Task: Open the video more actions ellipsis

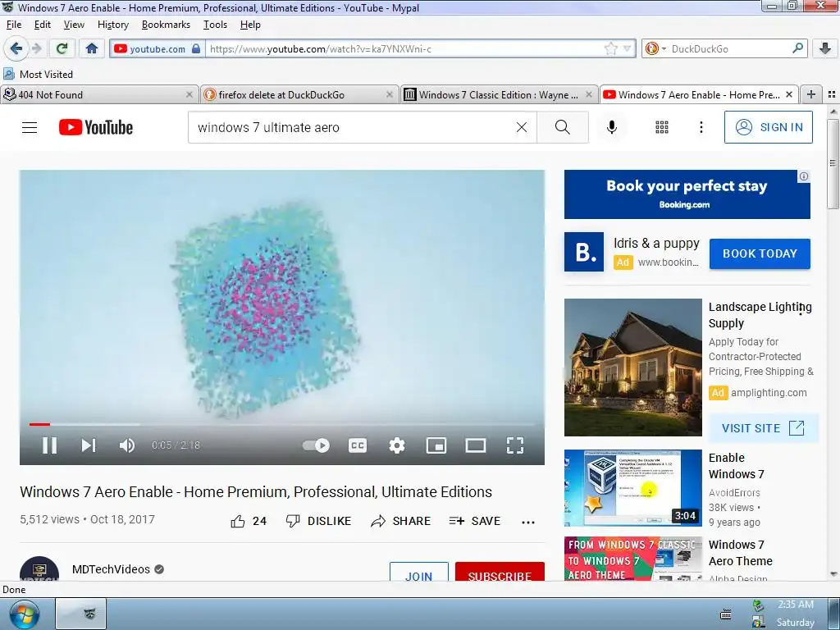Action: [528, 523]
